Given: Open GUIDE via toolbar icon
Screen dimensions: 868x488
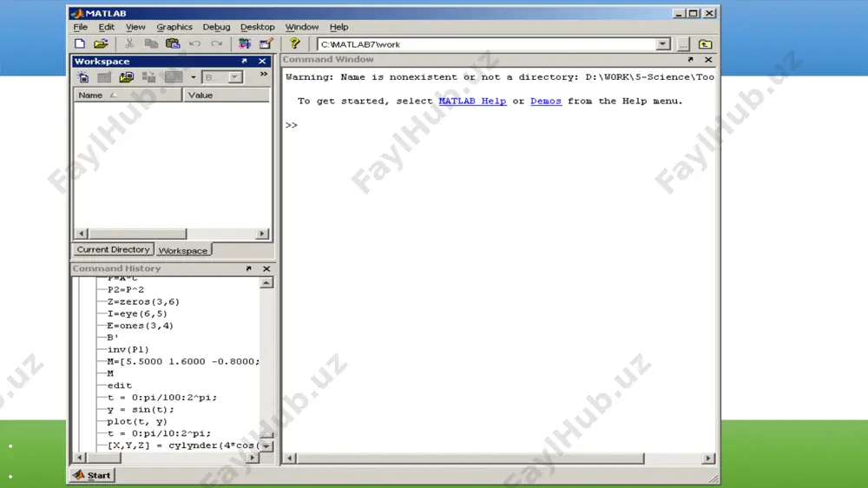Looking at the screenshot, I should click(x=266, y=43).
